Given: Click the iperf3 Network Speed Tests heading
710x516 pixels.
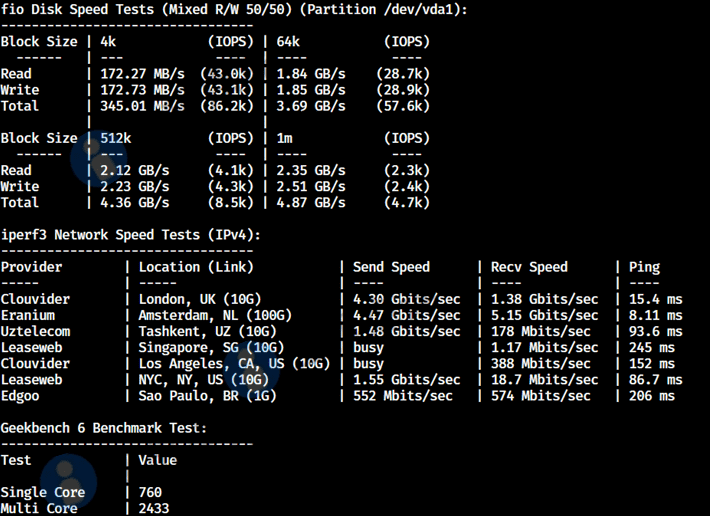Looking at the screenshot, I should pos(130,235).
